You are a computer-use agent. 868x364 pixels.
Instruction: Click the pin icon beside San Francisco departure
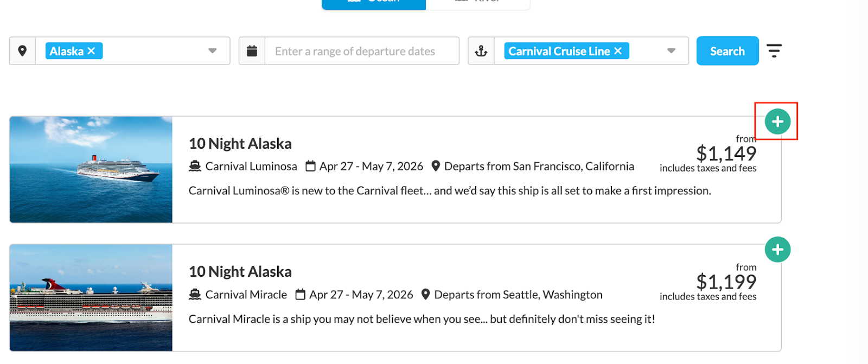pyautogui.click(x=436, y=166)
